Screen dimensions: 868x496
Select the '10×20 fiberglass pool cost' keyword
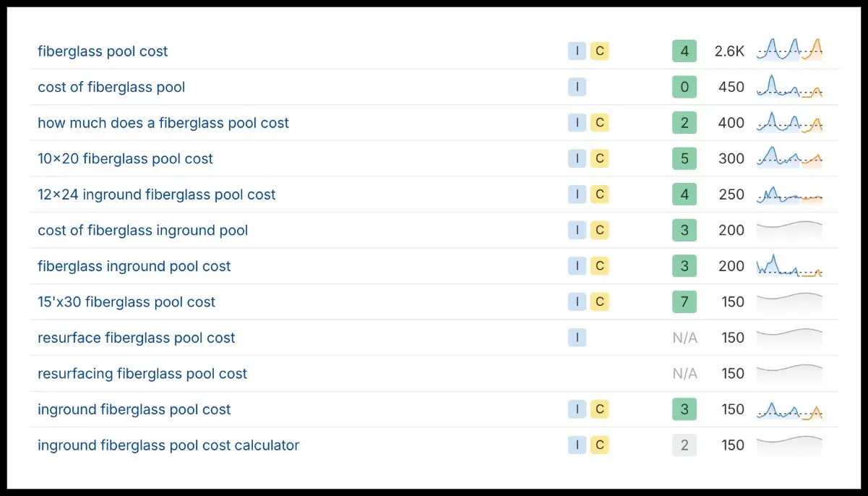(125, 159)
